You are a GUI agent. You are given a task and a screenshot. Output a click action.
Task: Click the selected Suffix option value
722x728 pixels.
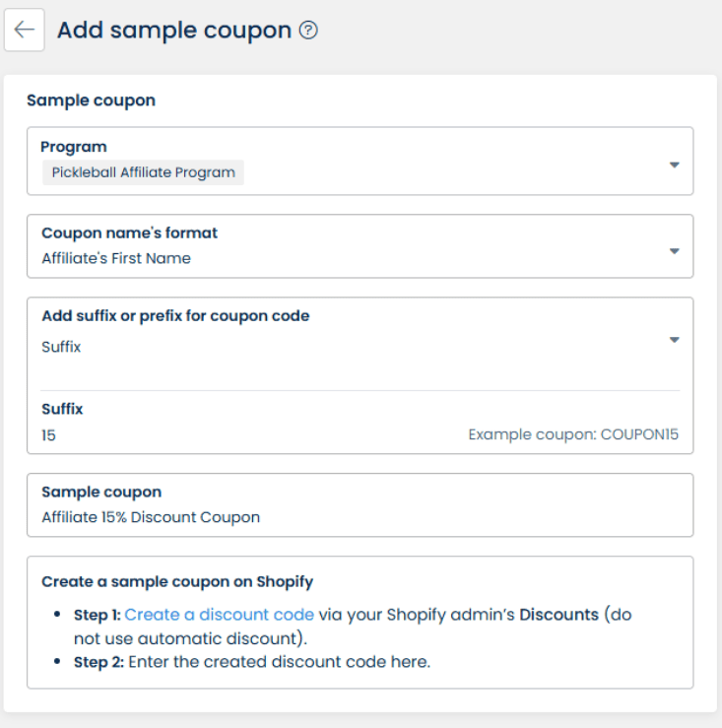pos(60,347)
